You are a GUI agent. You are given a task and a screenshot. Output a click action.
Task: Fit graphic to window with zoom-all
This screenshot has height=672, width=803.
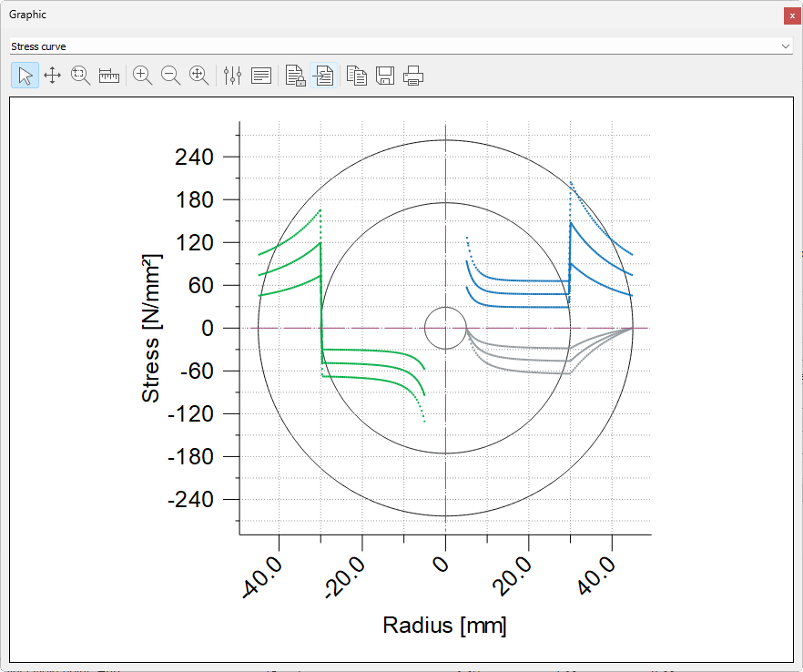[x=198, y=76]
